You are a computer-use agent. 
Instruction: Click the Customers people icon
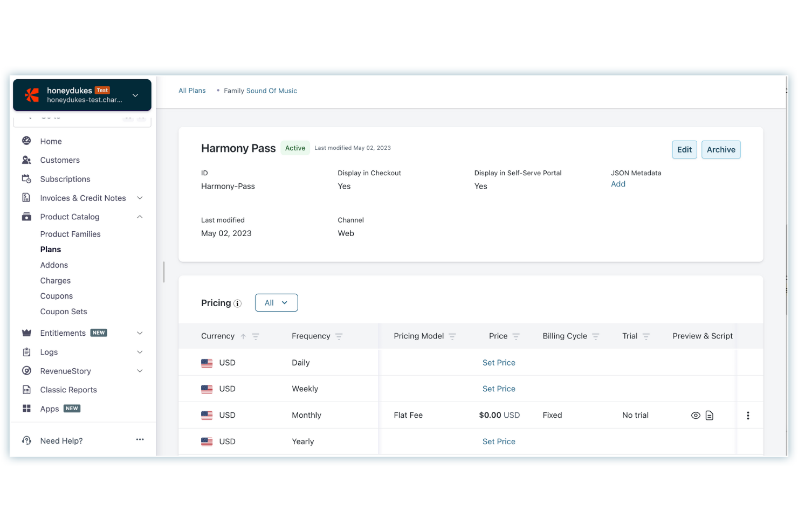(x=26, y=160)
